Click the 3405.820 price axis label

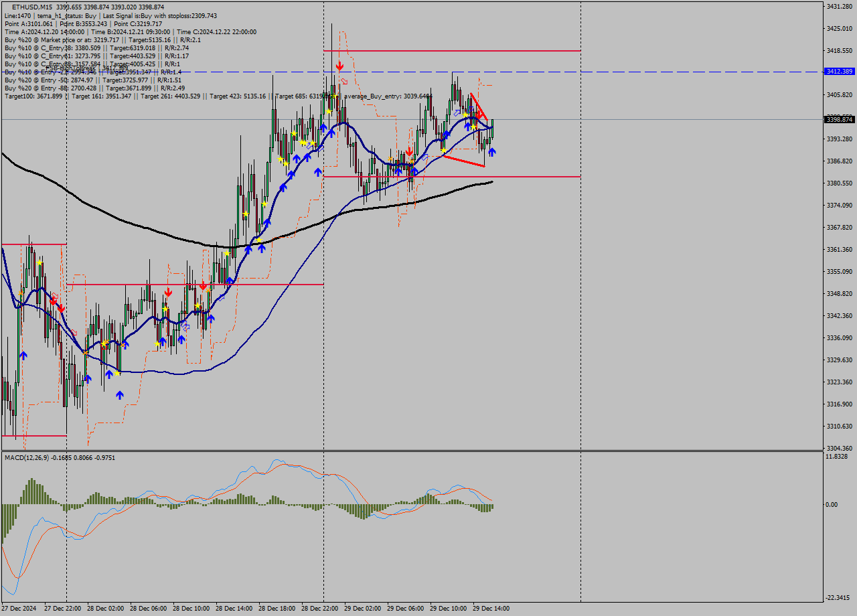coord(839,94)
